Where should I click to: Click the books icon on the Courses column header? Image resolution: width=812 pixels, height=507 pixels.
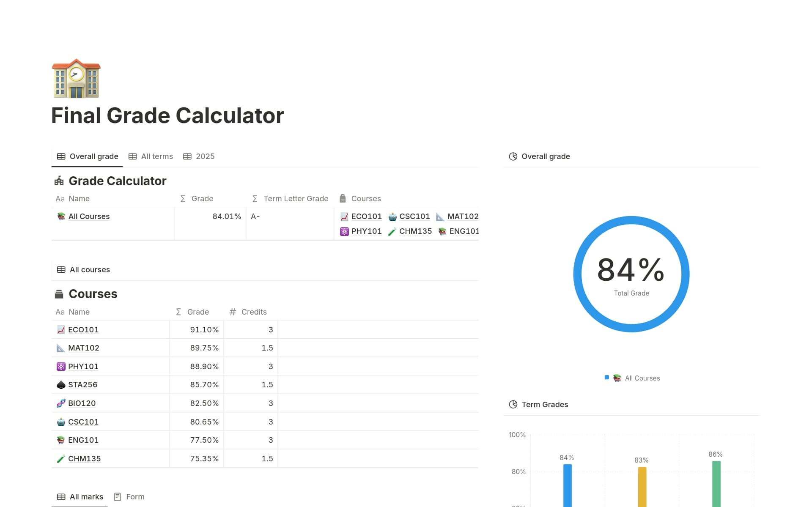click(x=342, y=198)
